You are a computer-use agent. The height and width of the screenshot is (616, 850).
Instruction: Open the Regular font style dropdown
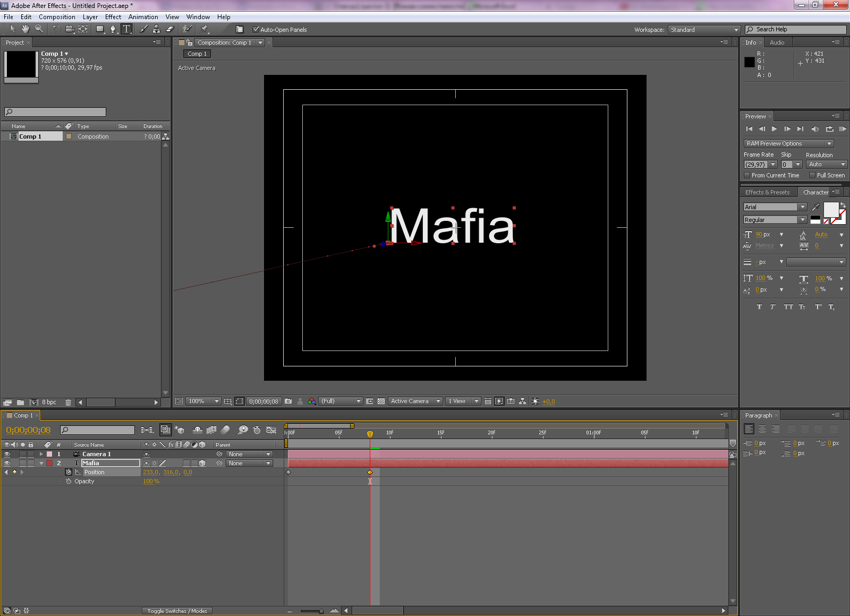click(x=775, y=220)
